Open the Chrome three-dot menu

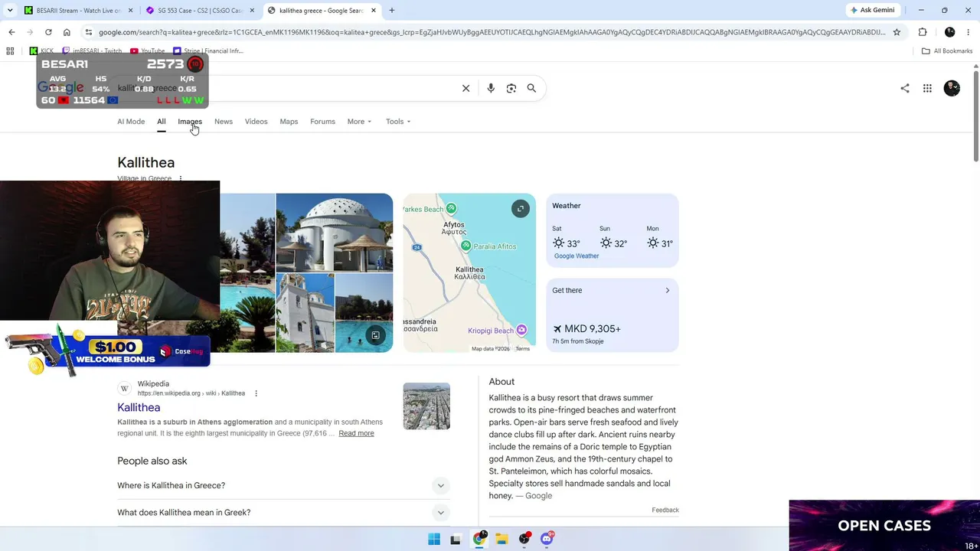point(969,32)
